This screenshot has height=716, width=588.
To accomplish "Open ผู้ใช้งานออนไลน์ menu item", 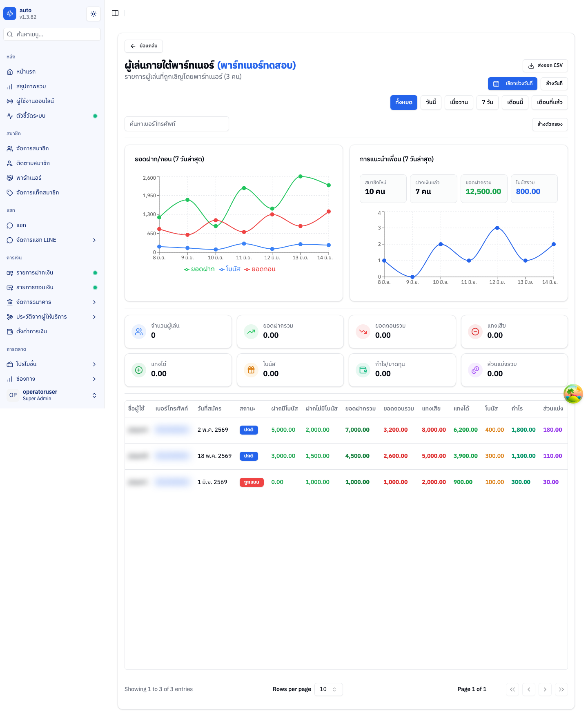I will pos(52,101).
